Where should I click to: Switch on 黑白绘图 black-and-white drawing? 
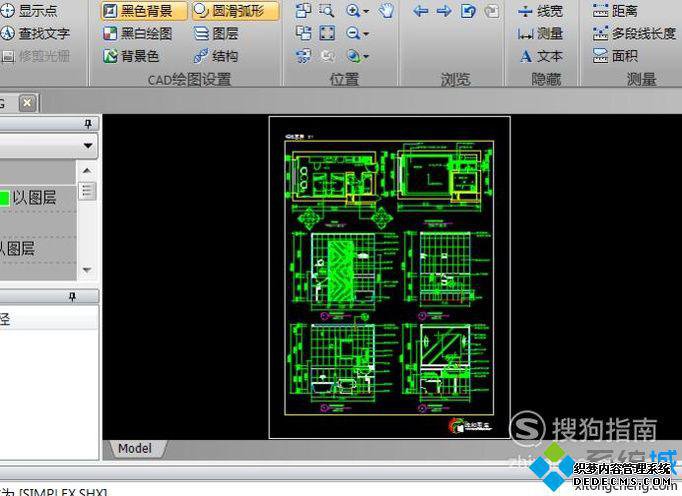(x=138, y=34)
